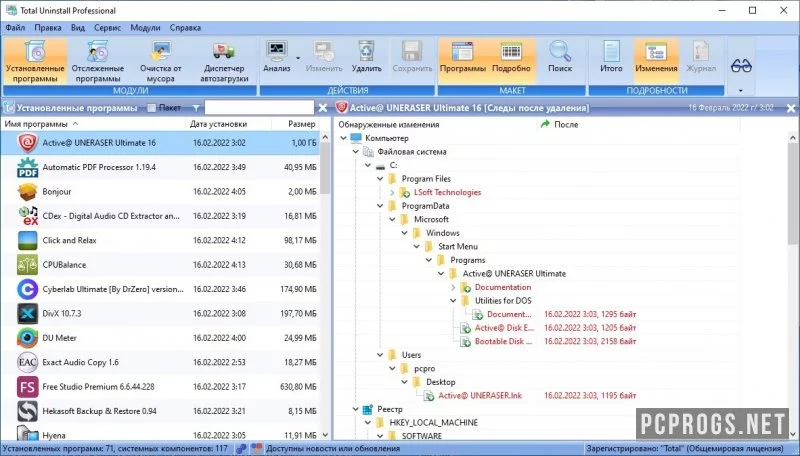Open Отслеженные программы module
The height and width of the screenshot is (456, 800).
(97, 61)
